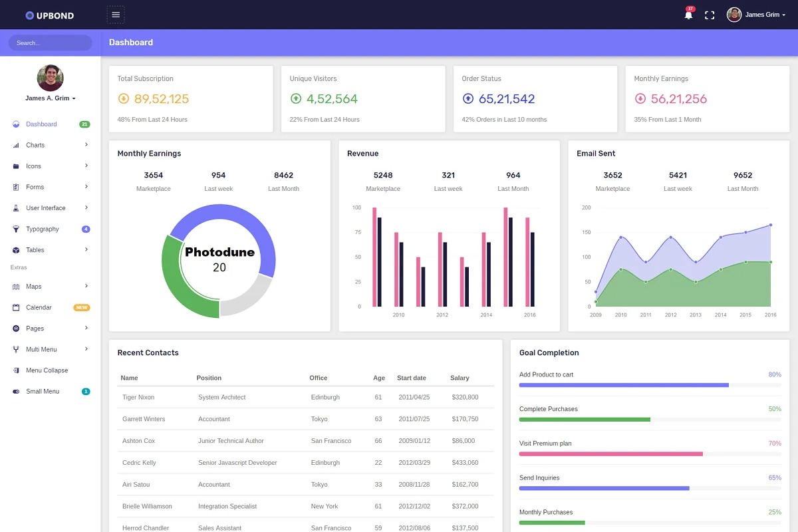Open the Dashboard menu item
This screenshot has height=532, width=798.
41,124
